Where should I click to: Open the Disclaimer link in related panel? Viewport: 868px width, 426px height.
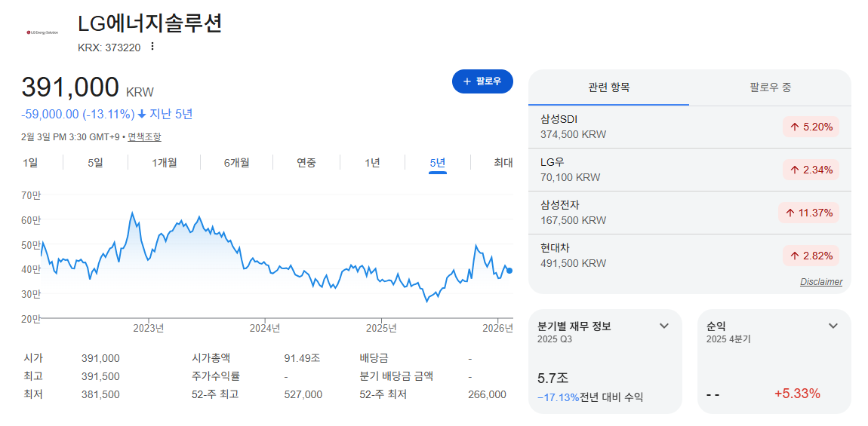(x=821, y=282)
